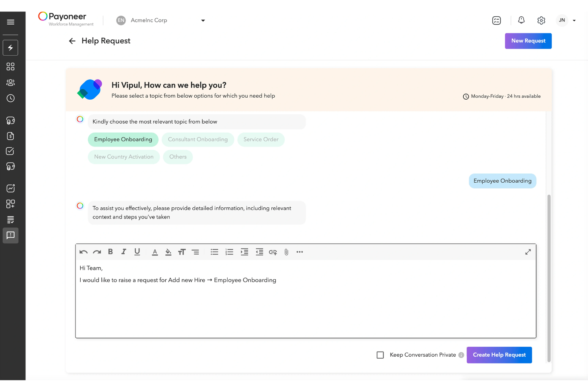Check Keep Conversation Private

point(380,355)
